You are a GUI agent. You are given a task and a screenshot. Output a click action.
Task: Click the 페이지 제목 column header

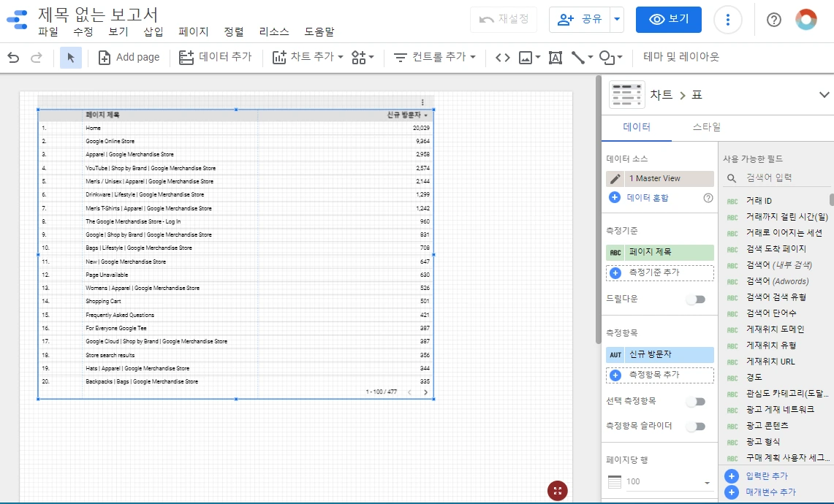tap(102, 115)
